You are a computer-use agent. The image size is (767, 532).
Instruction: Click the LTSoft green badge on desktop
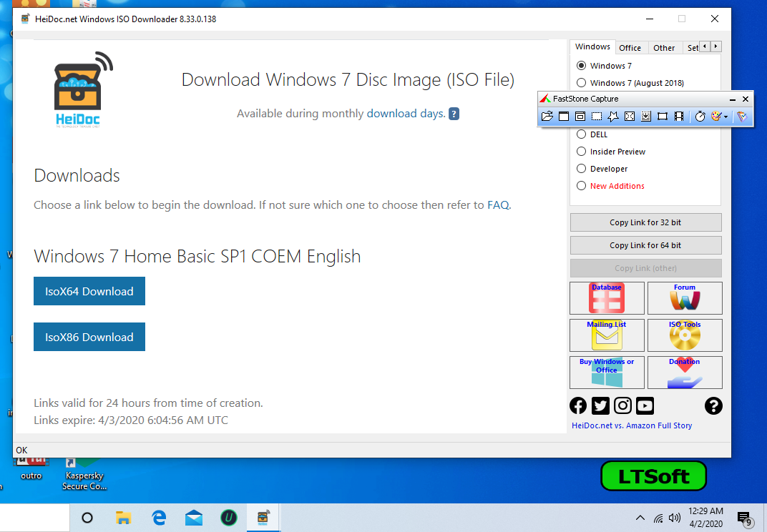[653, 476]
